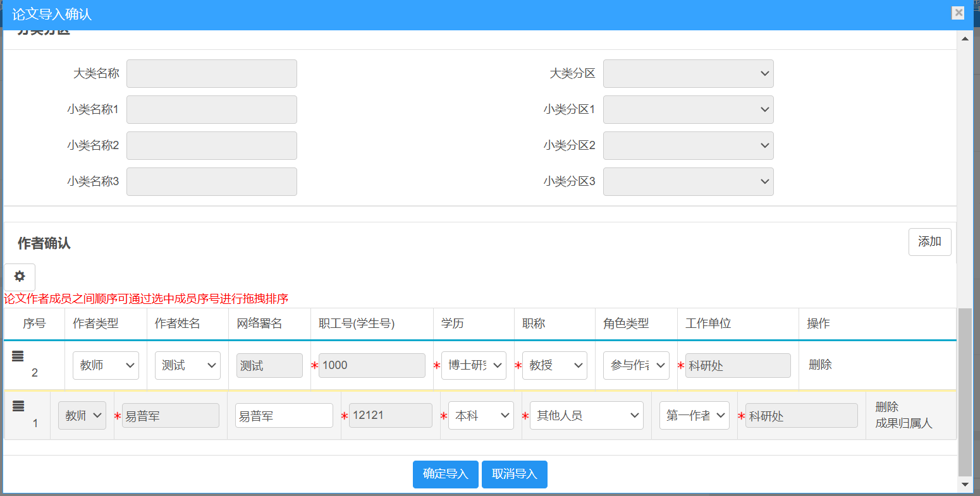Viewport: 980px width, 496px height.
Task: Click the scrollbar up arrow
Action: pyautogui.click(x=965, y=39)
